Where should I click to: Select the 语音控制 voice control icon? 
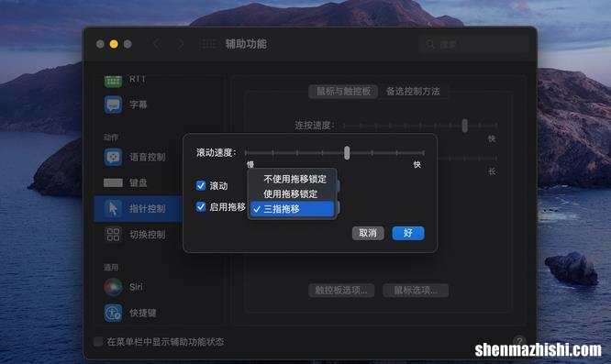(x=113, y=157)
